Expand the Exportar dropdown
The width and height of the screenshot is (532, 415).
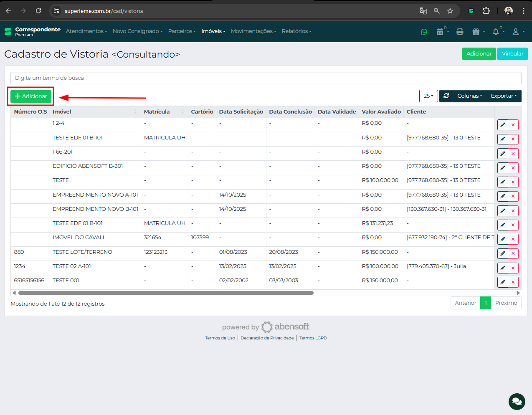[x=504, y=96]
